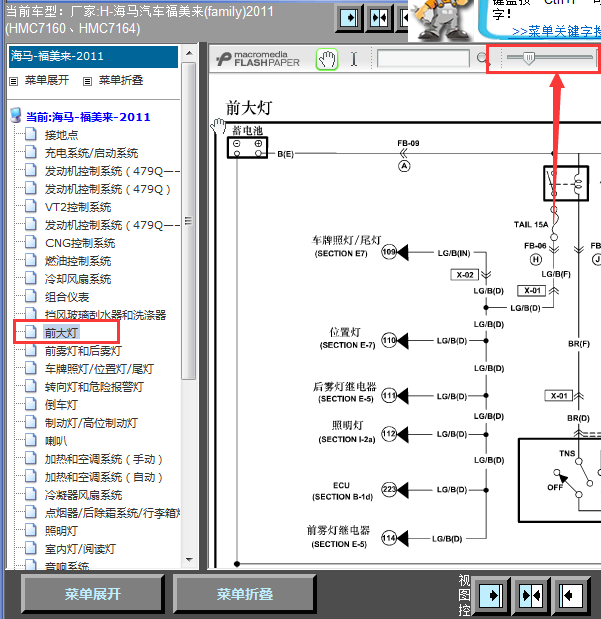Click the bottom view control left-arrow icon

pyautogui.click(x=571, y=595)
